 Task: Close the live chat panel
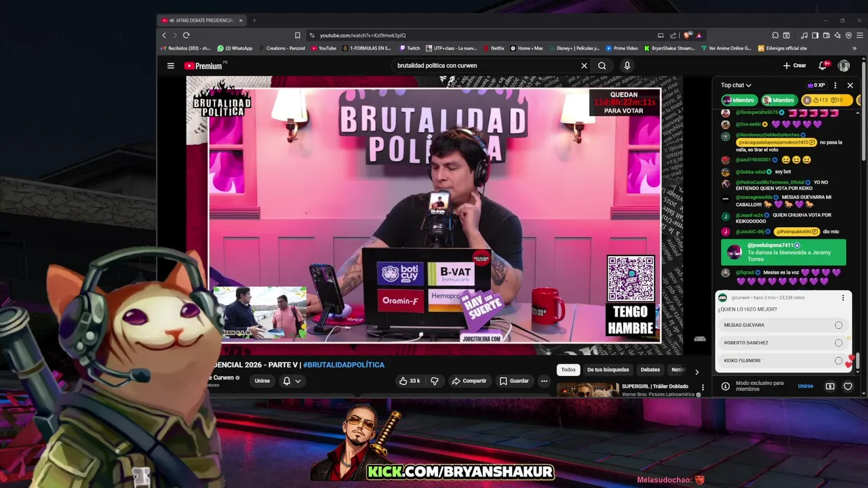coord(850,85)
